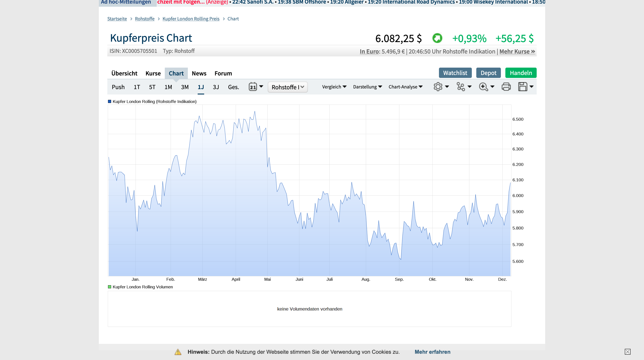Activate the Push live update mode
Image resolution: width=644 pixels, height=360 pixels.
click(x=118, y=87)
